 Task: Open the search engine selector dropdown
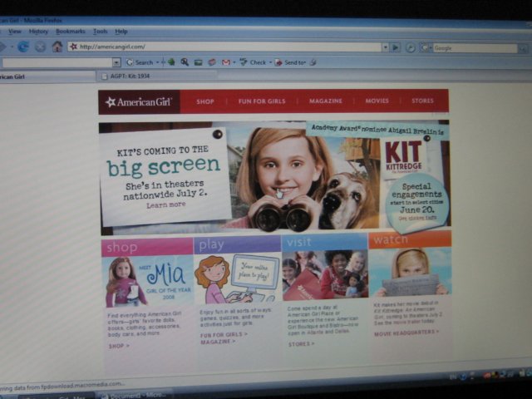(431, 48)
